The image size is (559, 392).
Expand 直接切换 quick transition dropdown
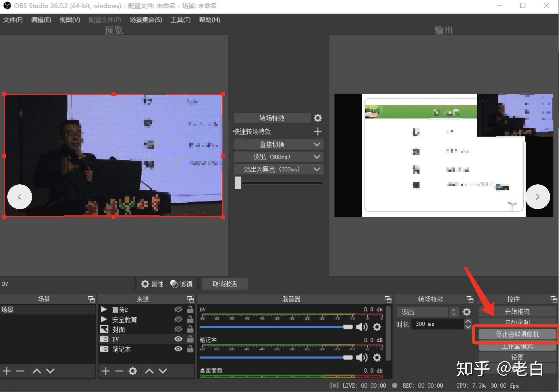pos(317,144)
